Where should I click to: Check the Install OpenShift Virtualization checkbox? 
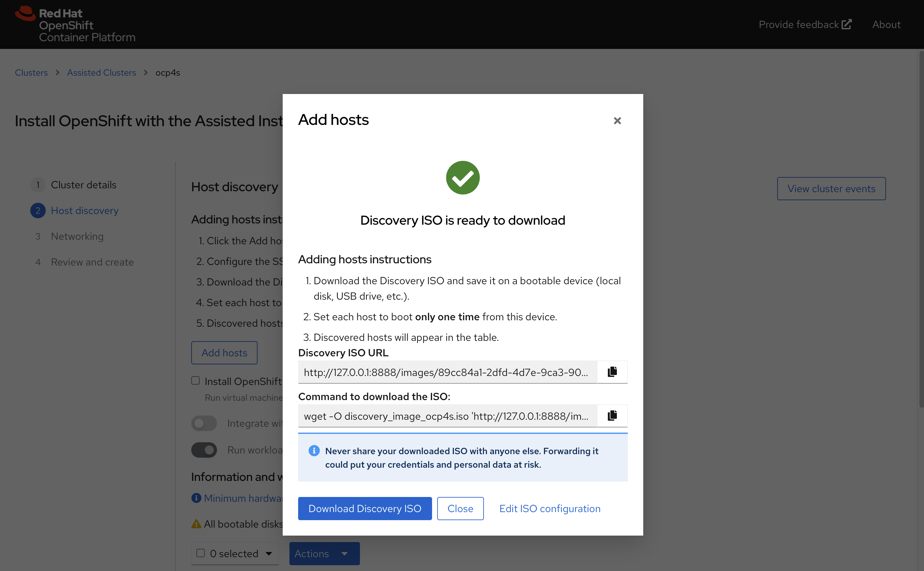195,381
